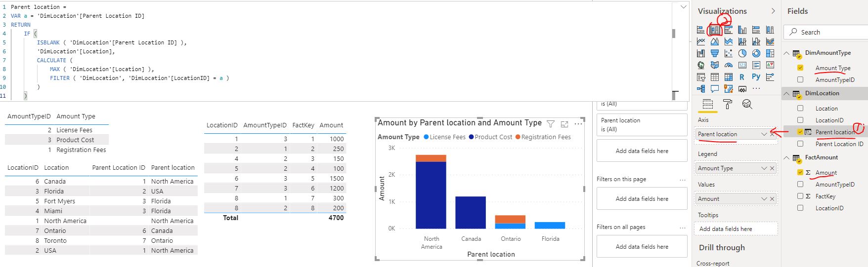The width and height of the screenshot is (868, 267).
Task: Switch to the Format paint roller tab
Action: [x=727, y=104]
